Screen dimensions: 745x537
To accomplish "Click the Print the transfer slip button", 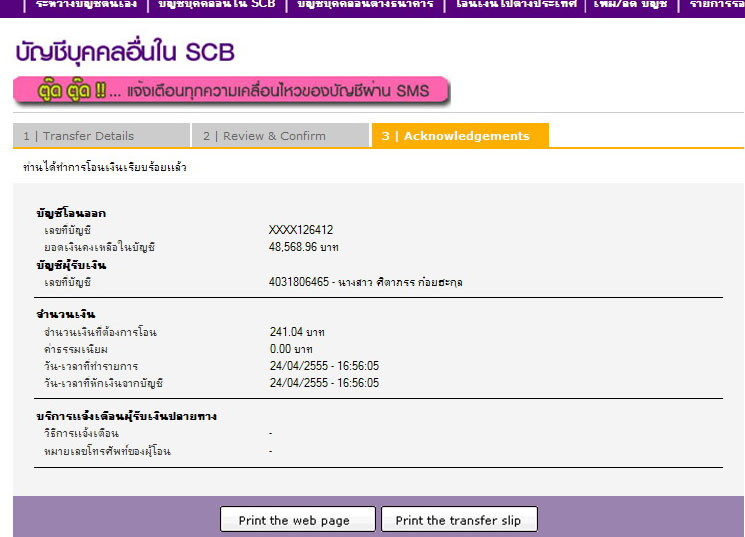I will point(459,519).
